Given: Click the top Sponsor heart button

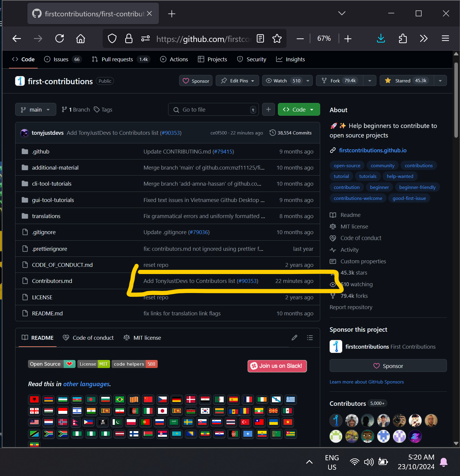Looking at the screenshot, I should click(x=196, y=81).
